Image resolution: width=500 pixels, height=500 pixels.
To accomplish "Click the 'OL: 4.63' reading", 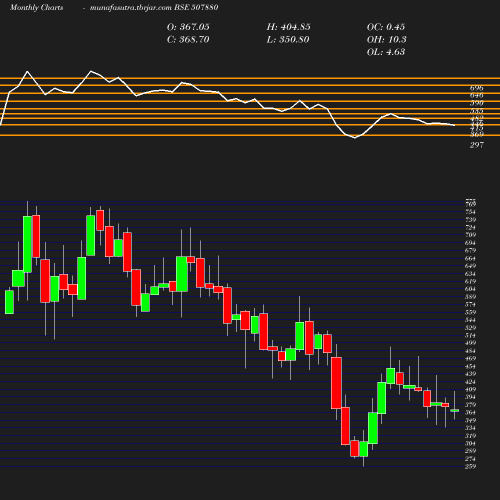I will click(386, 52).
